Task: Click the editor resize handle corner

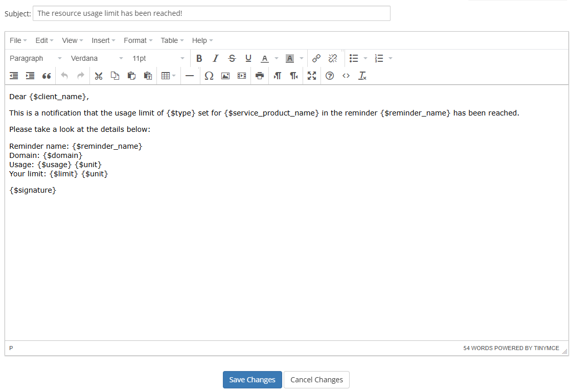Action: click(565, 351)
